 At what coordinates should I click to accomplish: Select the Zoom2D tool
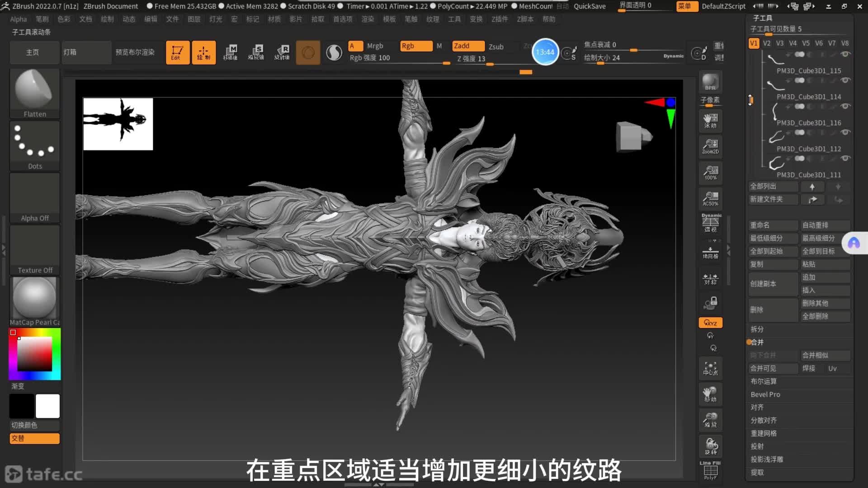(710, 146)
